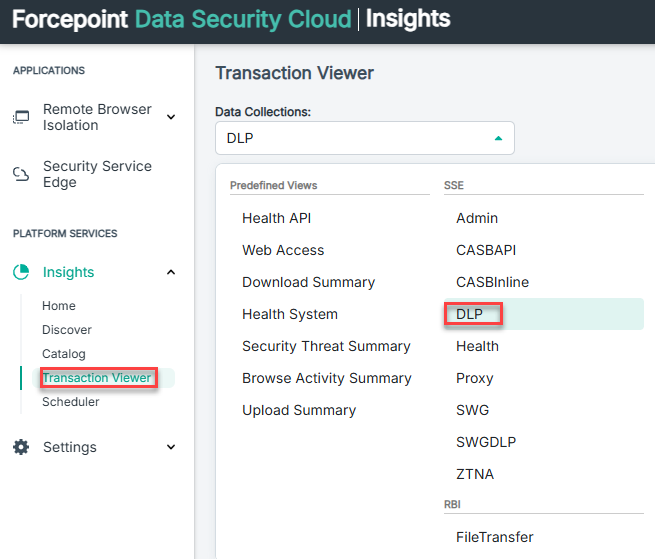
Task: Open the Transaction Viewer page
Action: coord(97,378)
